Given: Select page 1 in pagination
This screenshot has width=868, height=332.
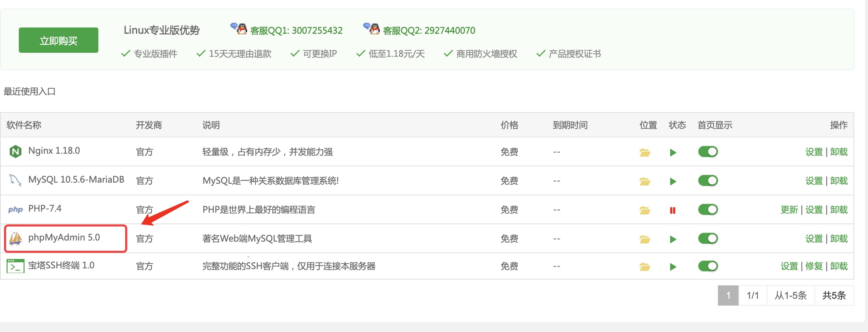Looking at the screenshot, I should click(728, 295).
